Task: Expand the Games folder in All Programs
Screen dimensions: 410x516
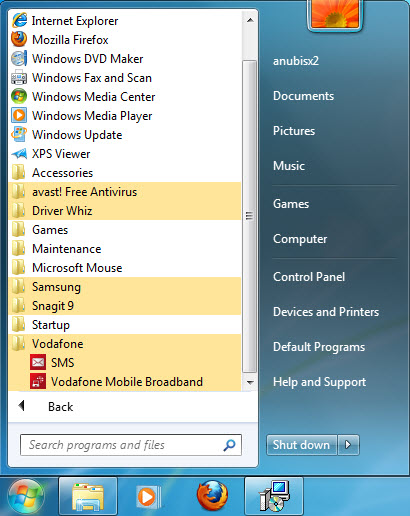Action: click(x=125, y=230)
